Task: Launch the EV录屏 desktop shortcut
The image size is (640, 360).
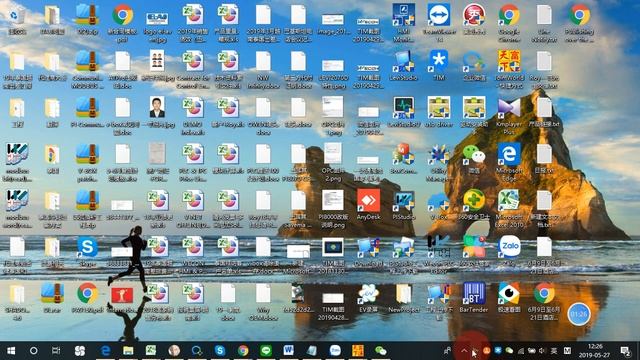Action: pyautogui.click(x=369, y=294)
